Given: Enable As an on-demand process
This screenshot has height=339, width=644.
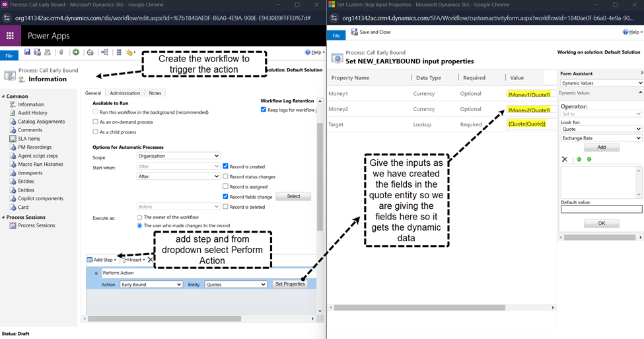Looking at the screenshot, I should coord(95,122).
